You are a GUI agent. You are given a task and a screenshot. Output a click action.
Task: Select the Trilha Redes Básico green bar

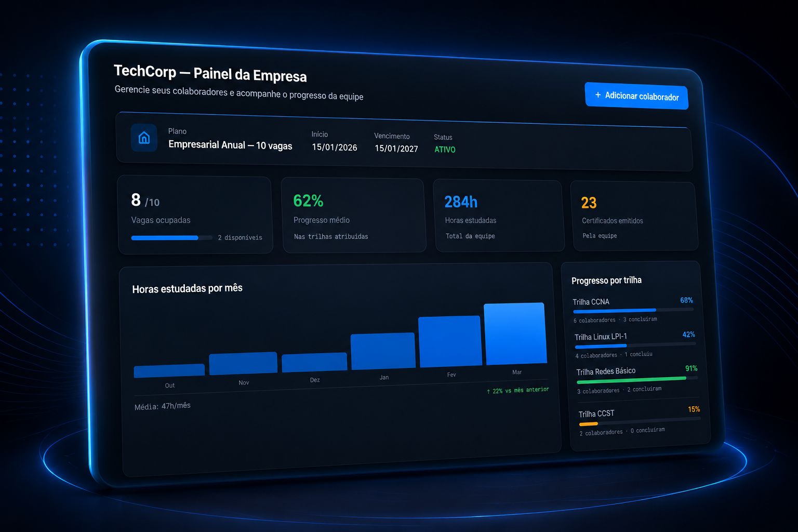click(x=632, y=380)
